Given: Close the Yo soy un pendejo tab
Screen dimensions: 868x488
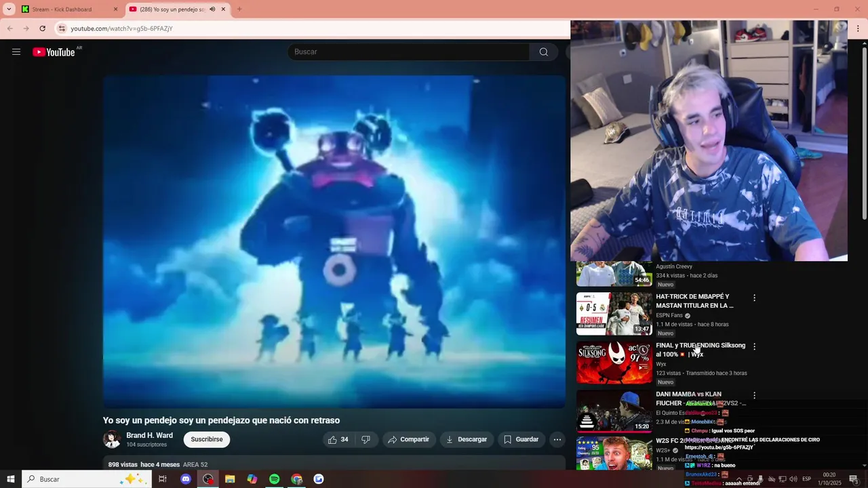Looking at the screenshot, I should (x=223, y=9).
